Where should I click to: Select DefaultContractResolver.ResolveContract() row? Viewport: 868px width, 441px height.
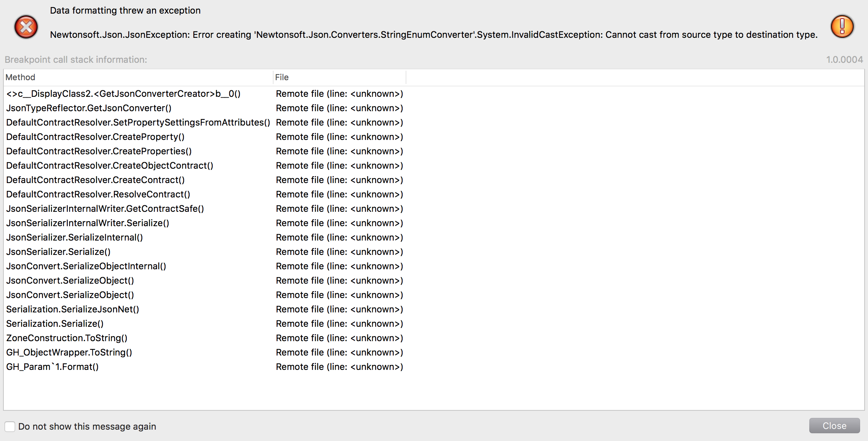(98, 194)
